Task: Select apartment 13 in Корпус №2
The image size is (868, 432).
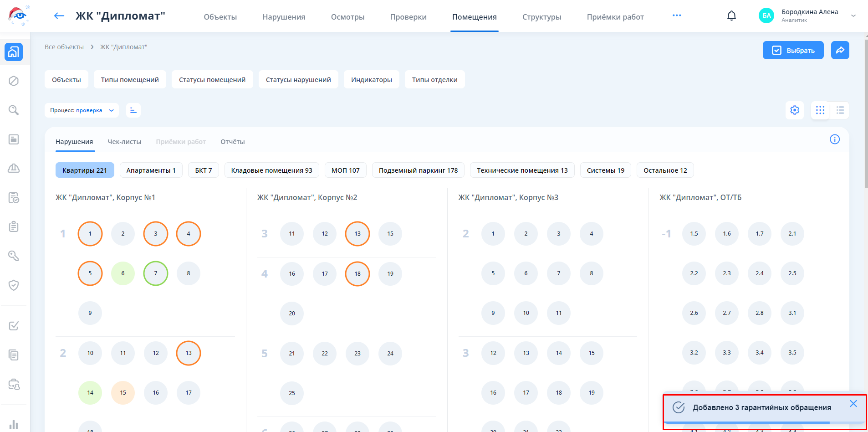Action: point(357,234)
